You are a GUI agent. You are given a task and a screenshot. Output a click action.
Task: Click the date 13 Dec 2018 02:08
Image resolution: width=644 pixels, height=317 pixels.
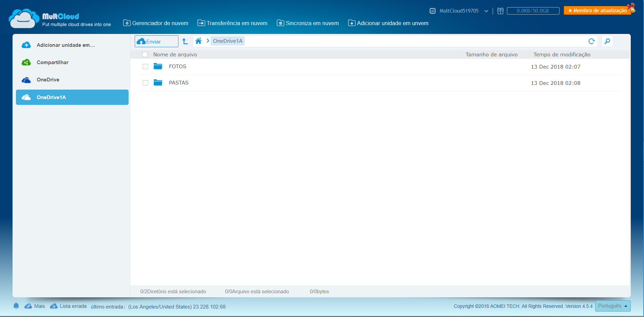click(x=556, y=83)
